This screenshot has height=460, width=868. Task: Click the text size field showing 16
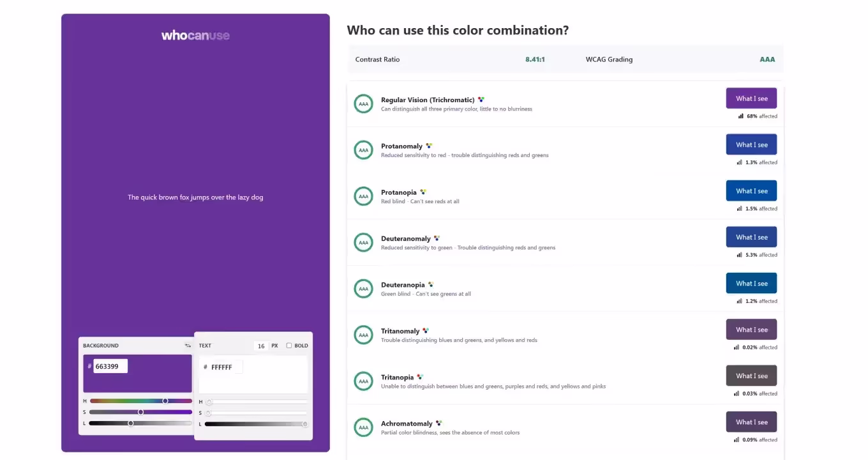[260, 346]
